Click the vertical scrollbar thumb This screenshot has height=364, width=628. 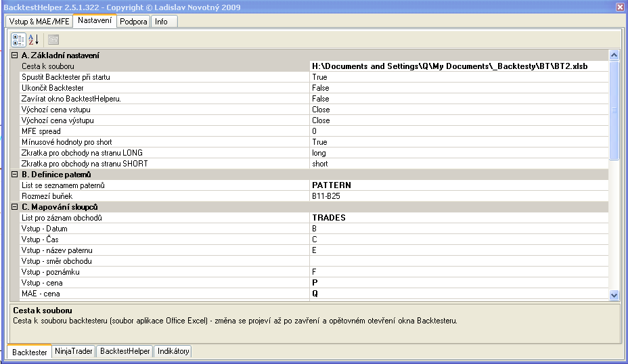[614, 110]
